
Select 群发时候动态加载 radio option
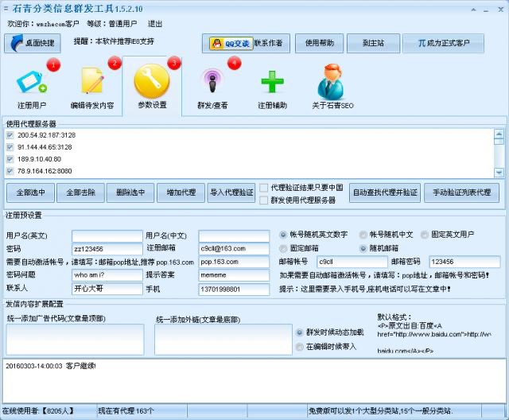click(x=299, y=332)
